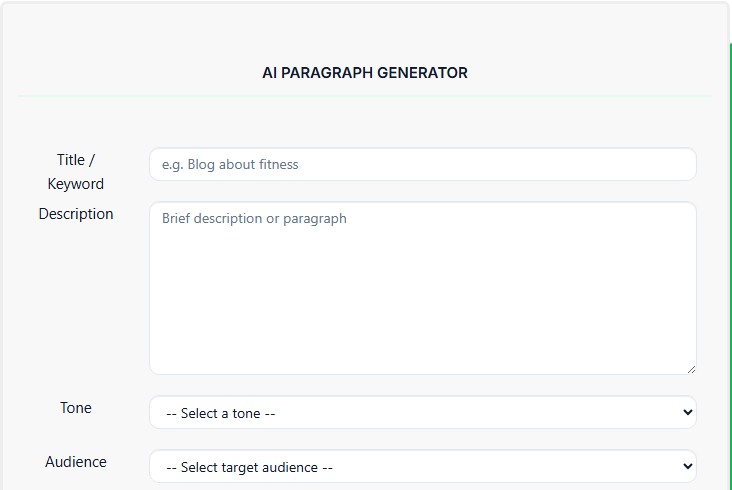732x490 pixels.
Task: Click the Title / Keyword input field
Action: (422, 164)
